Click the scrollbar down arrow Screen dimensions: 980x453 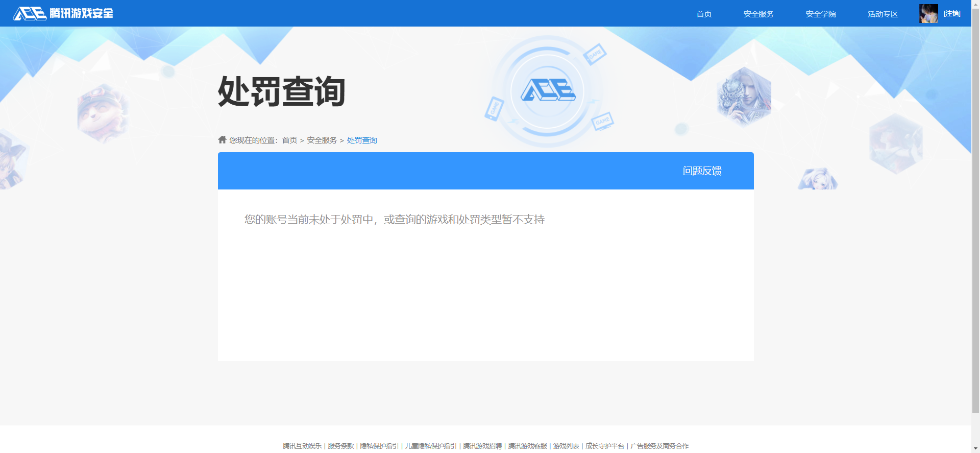click(975, 448)
